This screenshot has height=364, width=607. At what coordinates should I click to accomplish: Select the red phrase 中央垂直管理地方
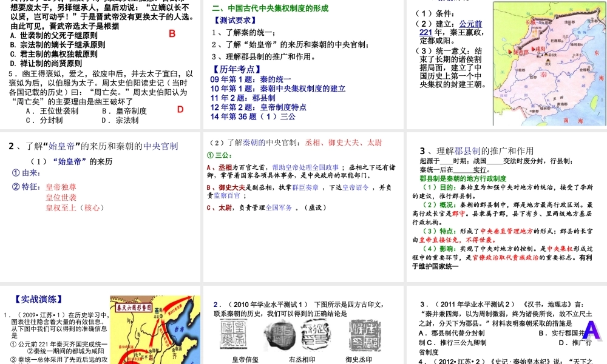[506, 231]
